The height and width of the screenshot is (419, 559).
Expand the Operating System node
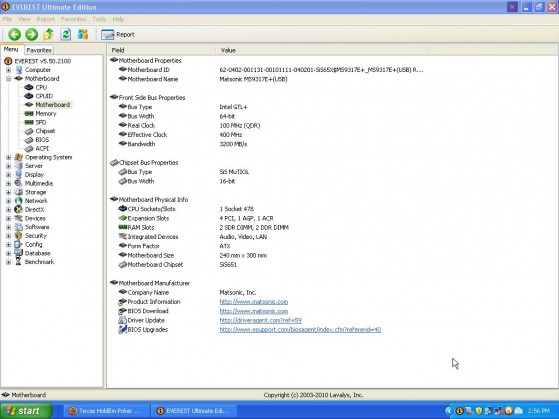pyautogui.click(x=8, y=157)
